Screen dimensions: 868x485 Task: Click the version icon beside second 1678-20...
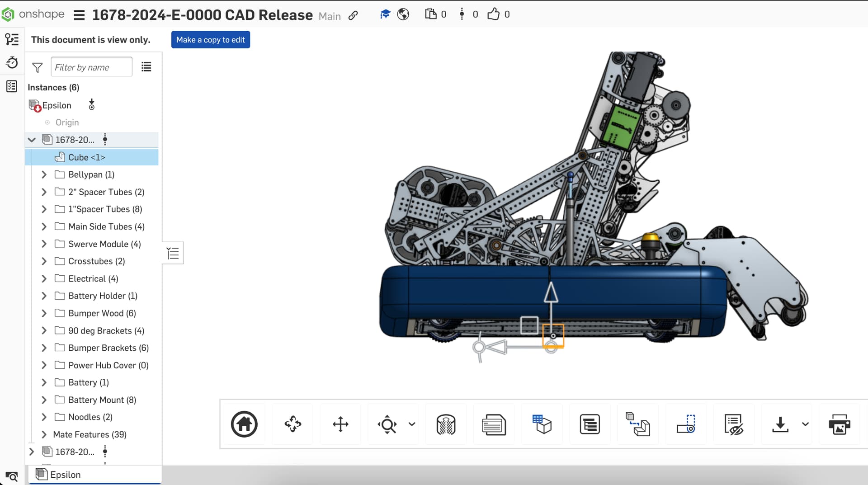[105, 451]
